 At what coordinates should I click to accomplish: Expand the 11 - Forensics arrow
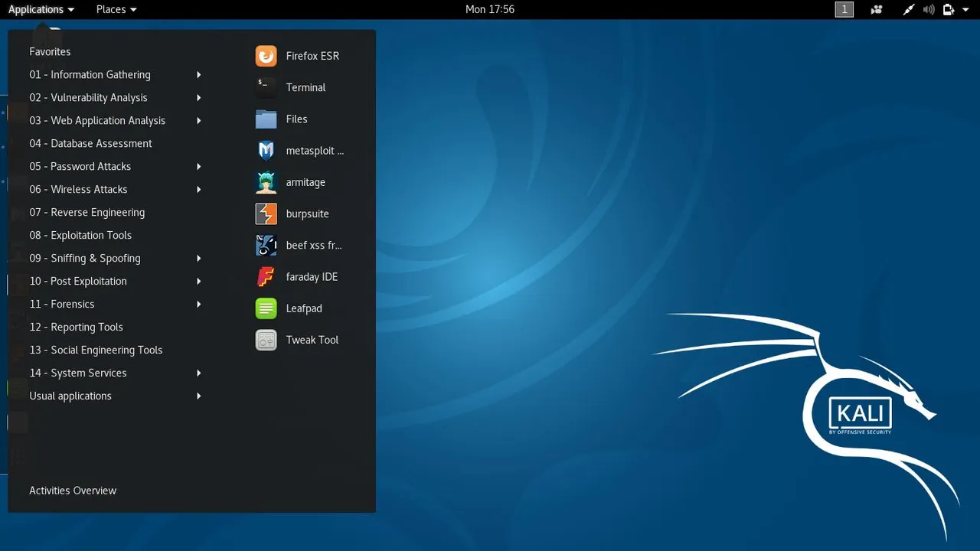(198, 304)
